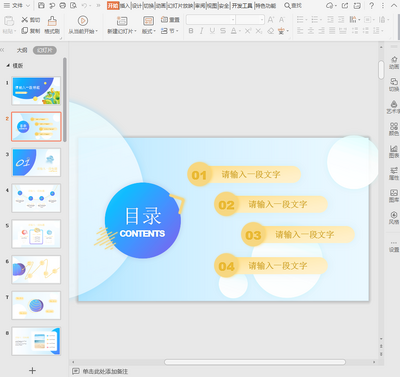Viewport: 400px width, 377px height.
Task: Toggle Bold formatting
Action: tap(191, 31)
